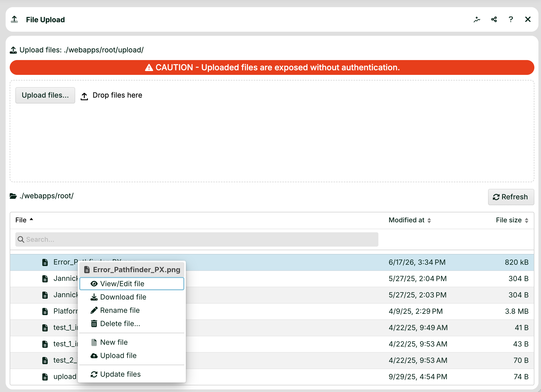This screenshot has width=541, height=392.
Task: Click the 4/9/25, 2:29 PM date cell
Action: pos(416,311)
